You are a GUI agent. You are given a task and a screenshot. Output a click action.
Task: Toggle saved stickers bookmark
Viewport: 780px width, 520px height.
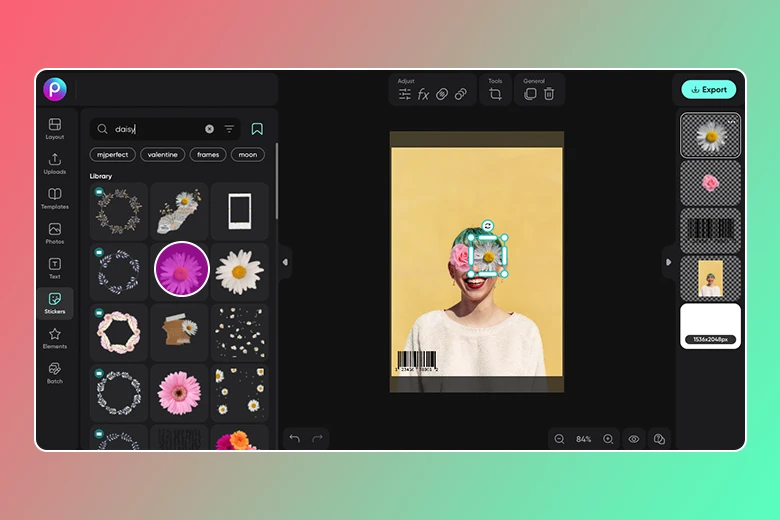[257, 129]
